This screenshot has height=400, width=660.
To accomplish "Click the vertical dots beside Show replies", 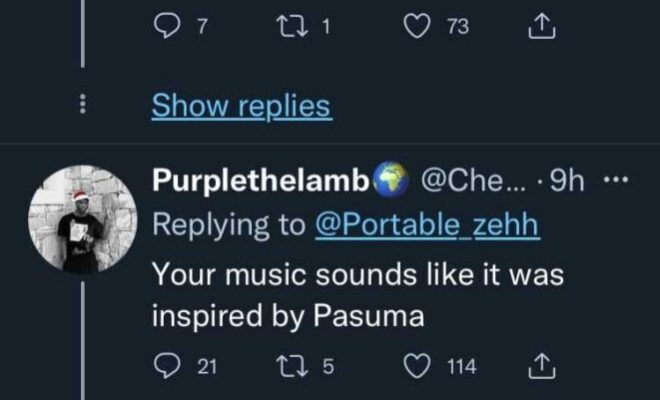I will click(83, 105).
